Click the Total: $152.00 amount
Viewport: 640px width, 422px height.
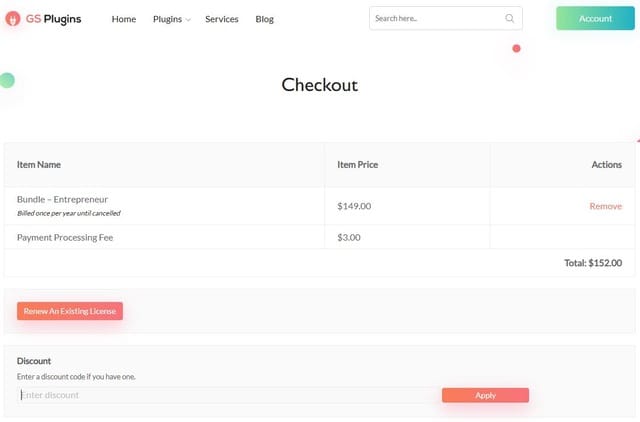coord(593,263)
